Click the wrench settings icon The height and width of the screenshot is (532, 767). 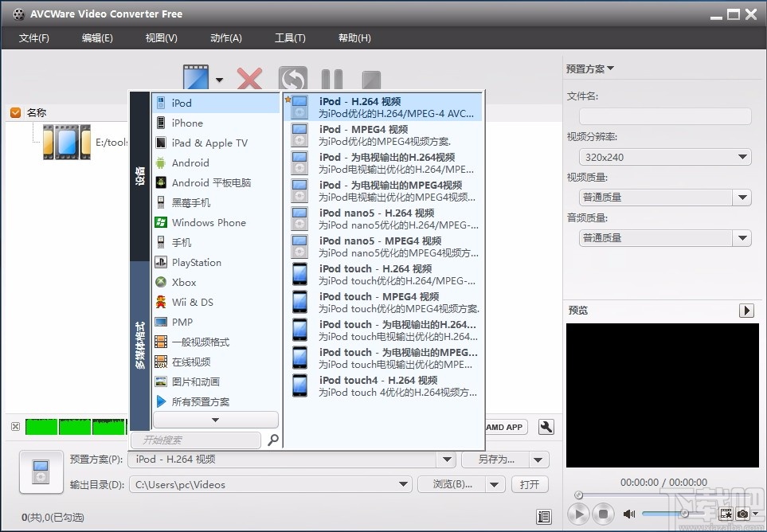click(546, 427)
